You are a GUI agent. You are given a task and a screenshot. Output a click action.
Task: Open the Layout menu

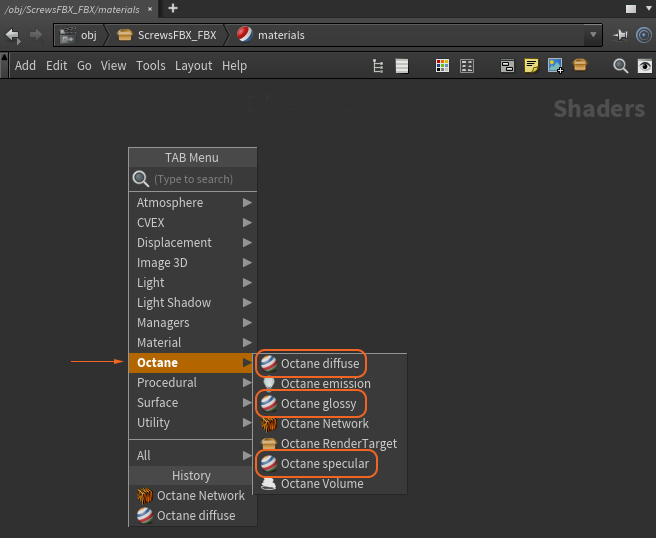coord(193,66)
